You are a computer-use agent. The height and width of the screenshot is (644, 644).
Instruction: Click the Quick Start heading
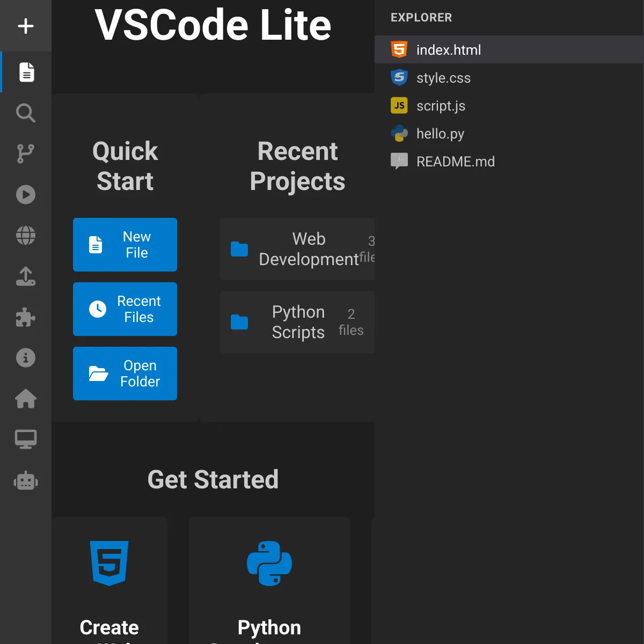pyautogui.click(x=125, y=166)
